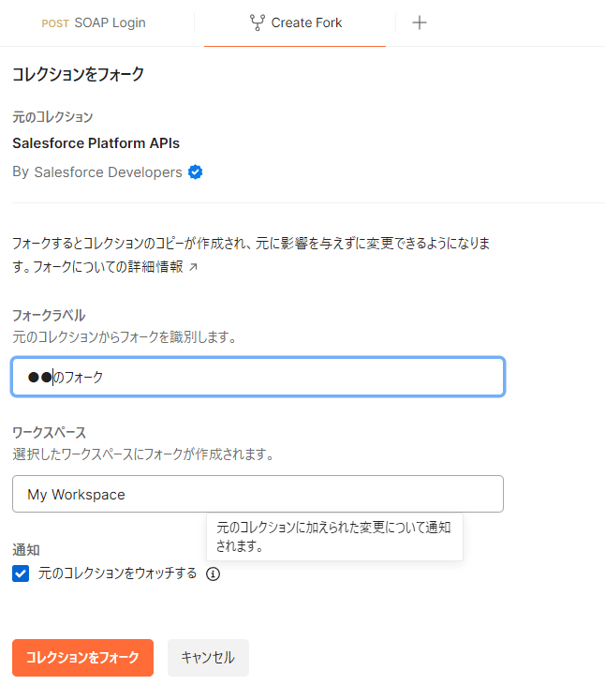Click the フォークラベル section label
The width and height of the screenshot is (605, 700).
(x=49, y=314)
